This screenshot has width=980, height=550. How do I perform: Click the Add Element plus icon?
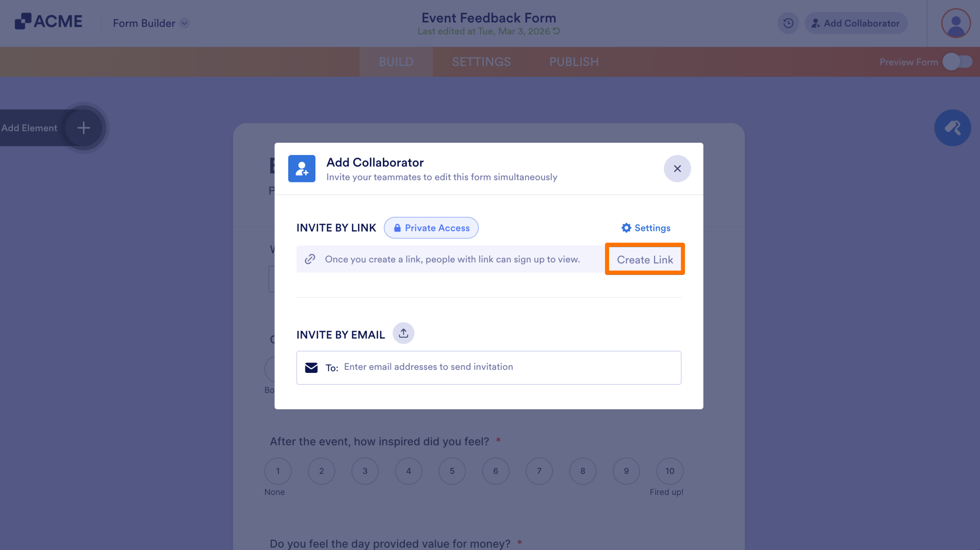tap(83, 128)
